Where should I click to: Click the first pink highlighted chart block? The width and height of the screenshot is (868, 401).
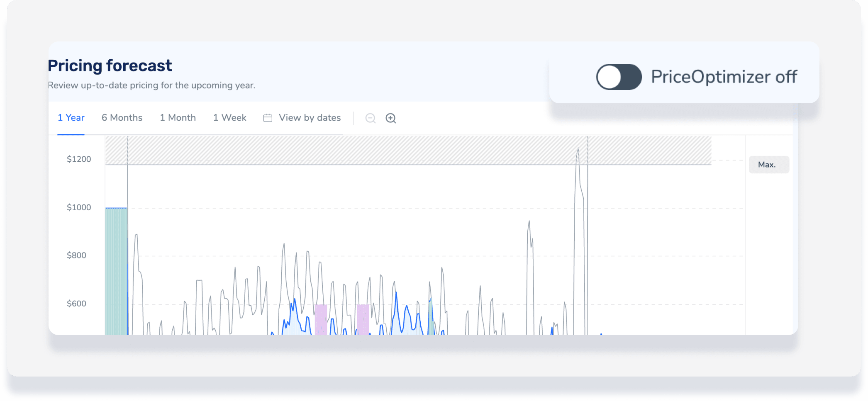[x=321, y=320]
